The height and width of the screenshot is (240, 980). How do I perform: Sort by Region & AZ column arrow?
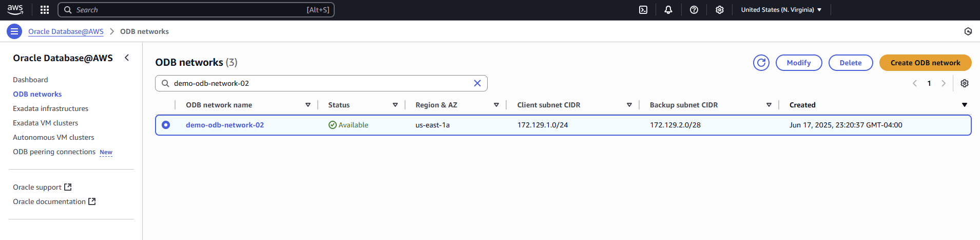(x=496, y=105)
